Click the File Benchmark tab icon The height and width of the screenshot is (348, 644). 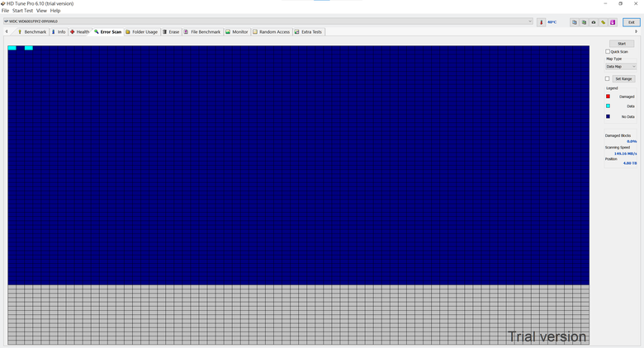(186, 31)
